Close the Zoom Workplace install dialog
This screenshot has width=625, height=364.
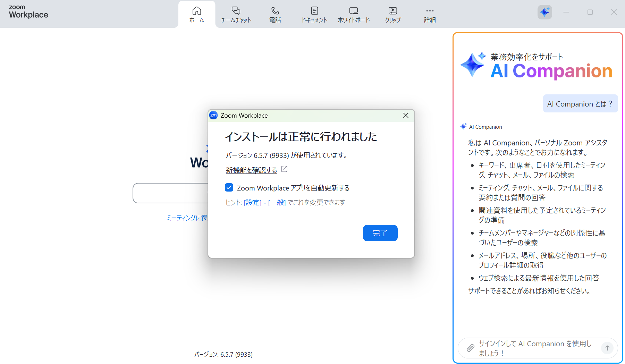(x=406, y=116)
